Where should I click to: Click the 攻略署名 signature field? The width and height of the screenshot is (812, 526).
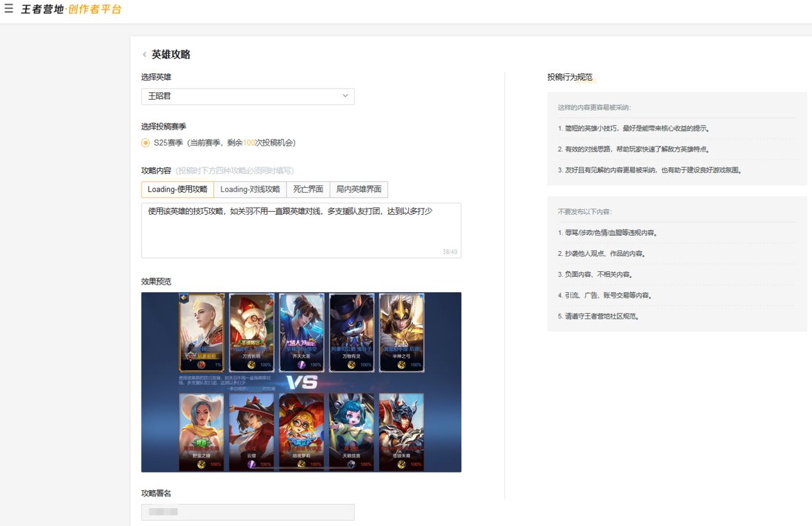coord(248,512)
